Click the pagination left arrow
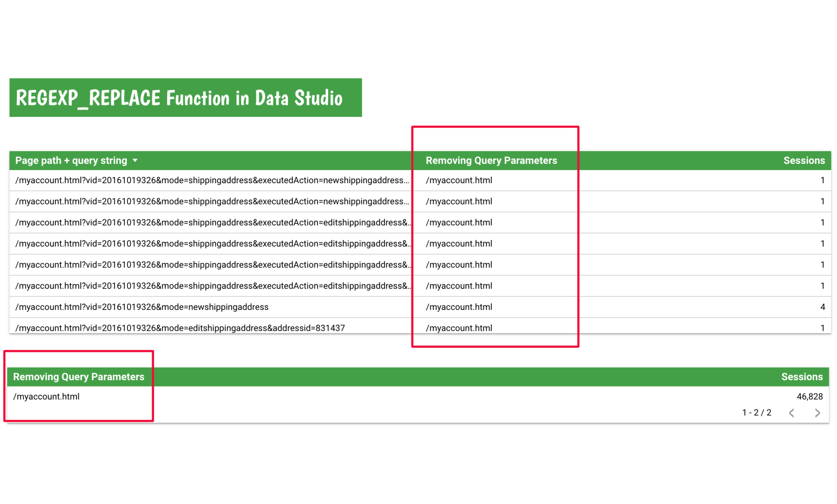The image size is (837, 504). (x=792, y=412)
